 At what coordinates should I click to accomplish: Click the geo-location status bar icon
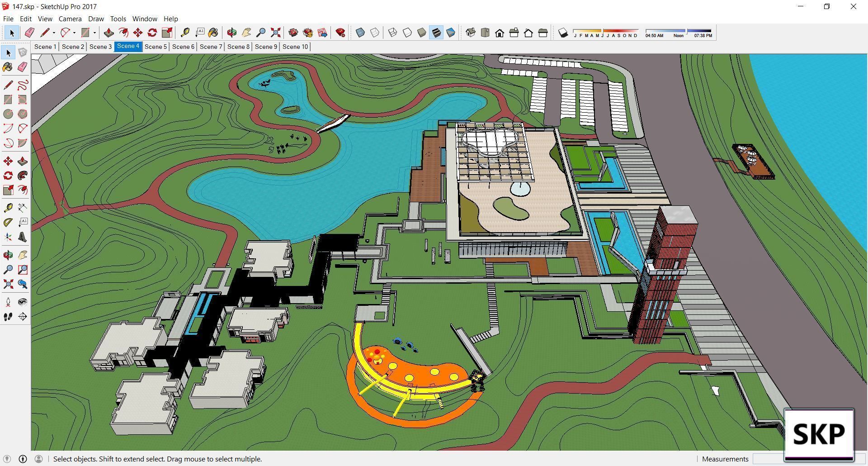[x=7, y=459]
